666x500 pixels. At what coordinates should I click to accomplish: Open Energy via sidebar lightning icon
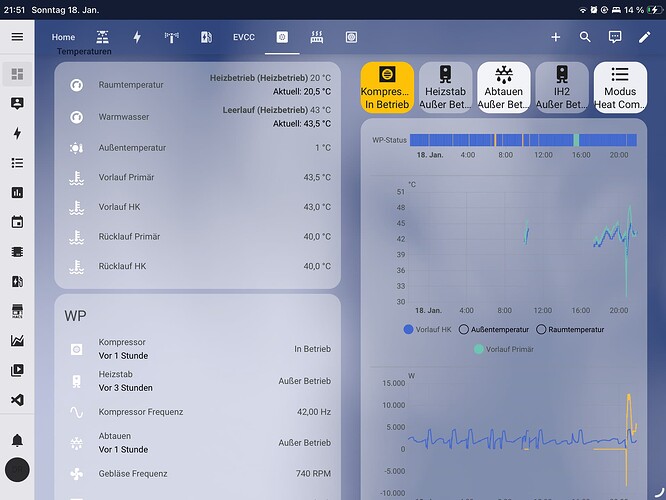(x=17, y=133)
